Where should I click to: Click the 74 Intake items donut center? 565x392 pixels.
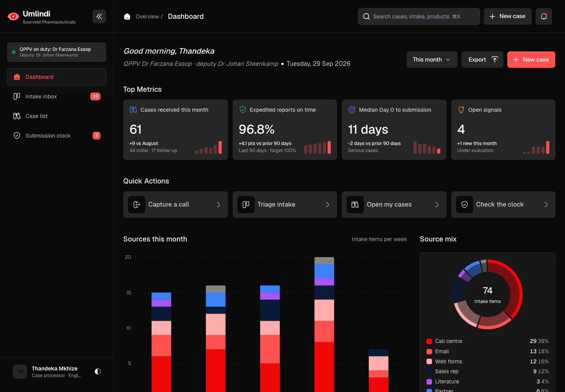(x=488, y=294)
